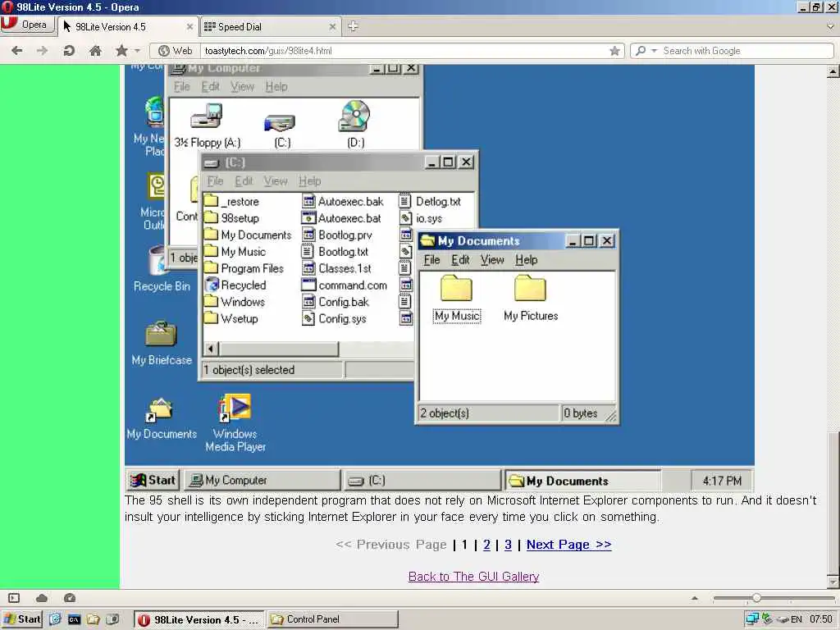
Task: Open View menu in the (C:) window
Action: tap(276, 181)
